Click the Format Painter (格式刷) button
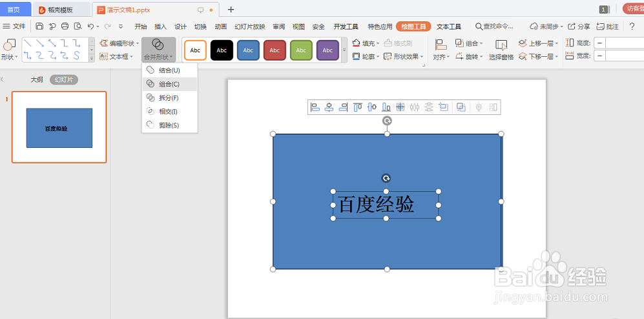 [x=398, y=43]
